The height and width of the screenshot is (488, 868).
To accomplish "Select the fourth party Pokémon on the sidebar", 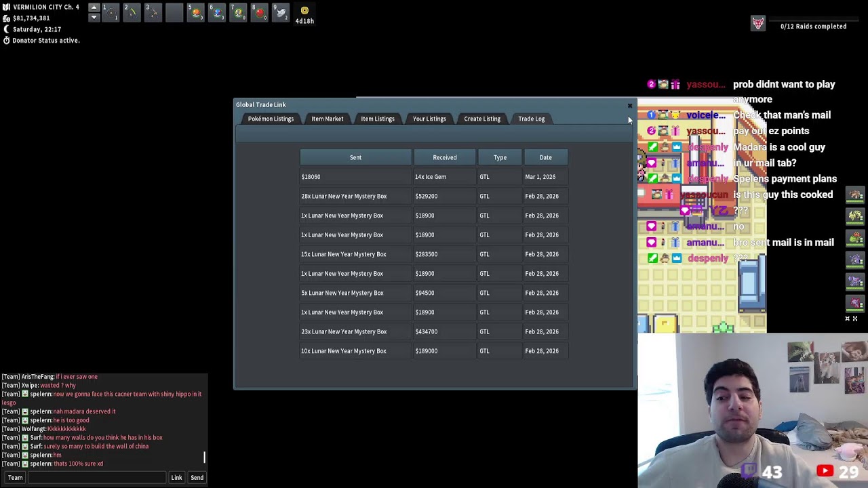I will click(x=855, y=260).
